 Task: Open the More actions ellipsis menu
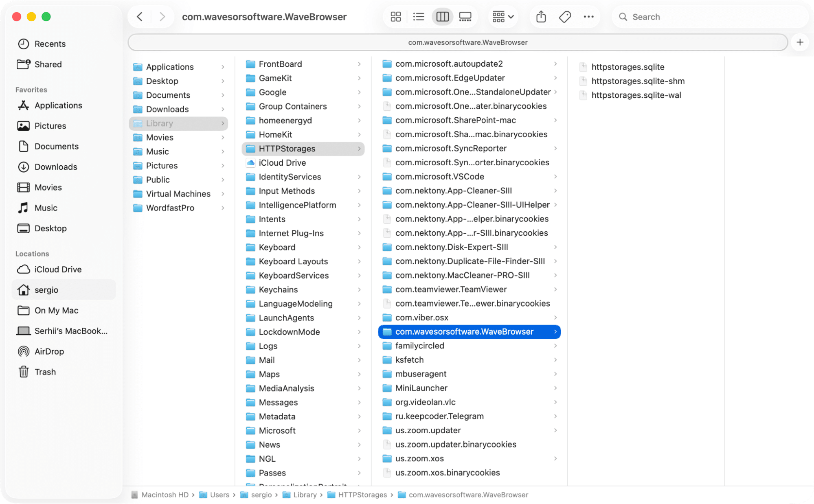(x=588, y=17)
